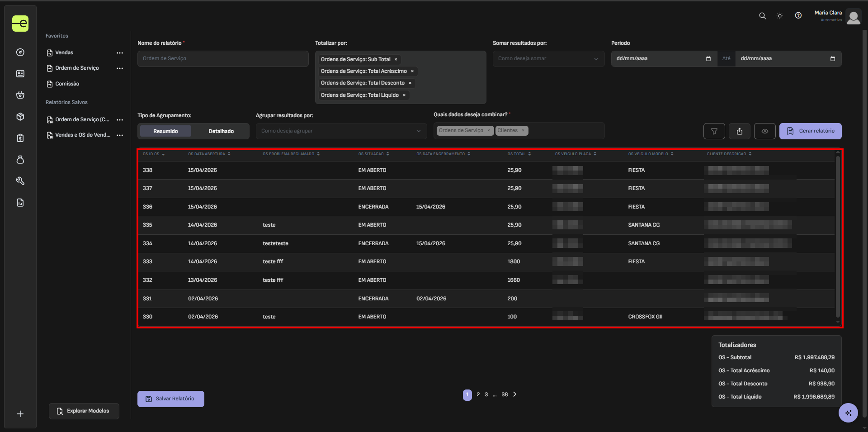Toggle the light/dark theme sun icon

coord(780,16)
